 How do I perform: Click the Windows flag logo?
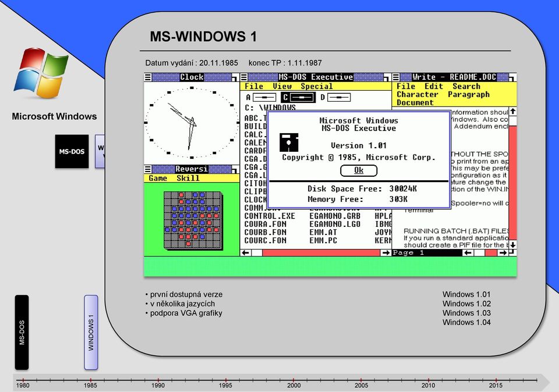pos(41,73)
